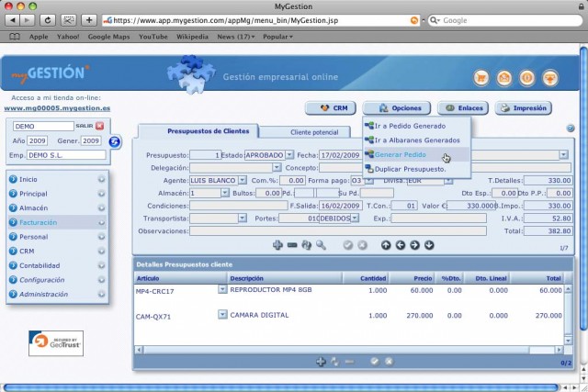This screenshot has height=392, width=588.
Task: Open article dropdown for CAM-QX71 row
Action: [x=222, y=314]
